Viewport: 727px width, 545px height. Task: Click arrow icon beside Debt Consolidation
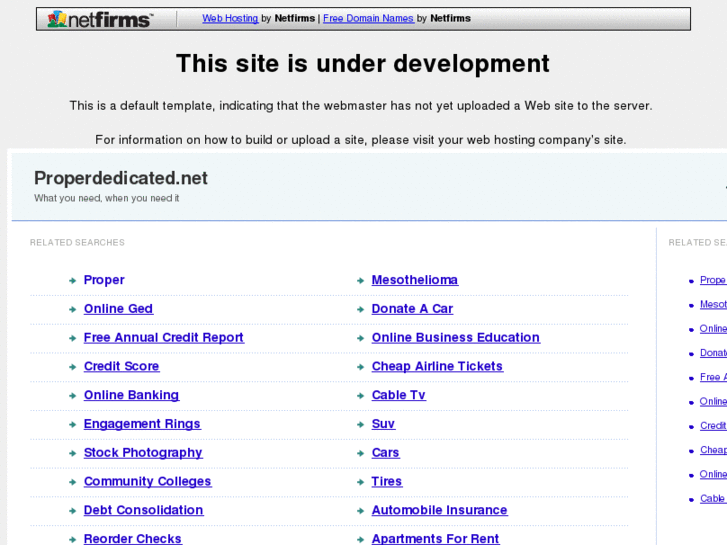tap(72, 511)
